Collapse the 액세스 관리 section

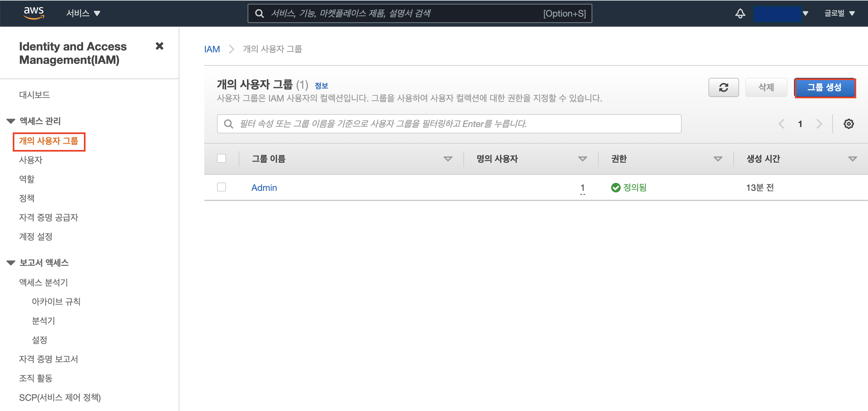pyautogui.click(x=11, y=121)
